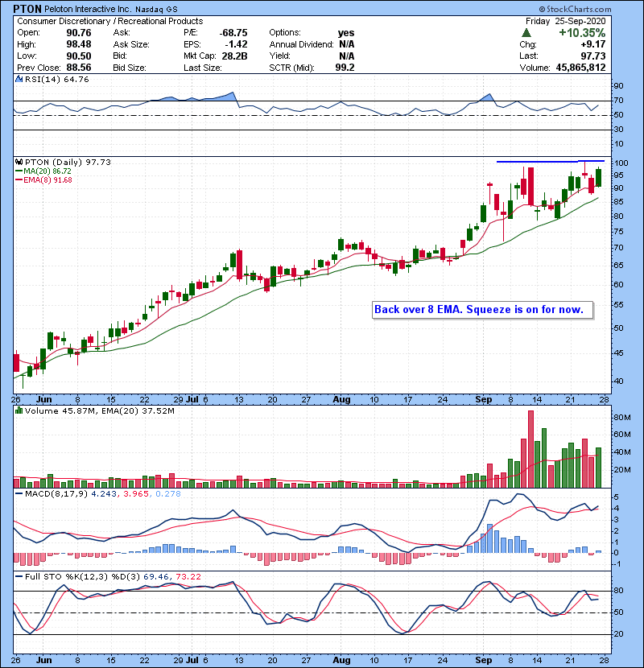
Task: Click the 'Aug' label on price chart axis
Action: 341,400
